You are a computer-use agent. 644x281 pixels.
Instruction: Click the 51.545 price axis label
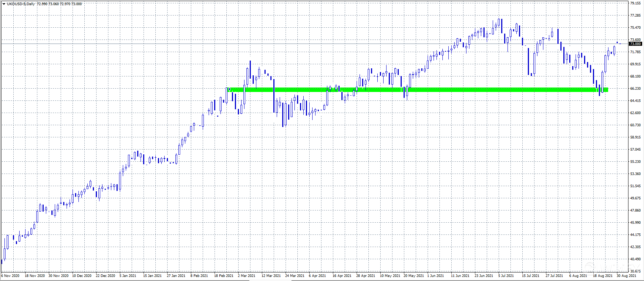(x=635, y=186)
